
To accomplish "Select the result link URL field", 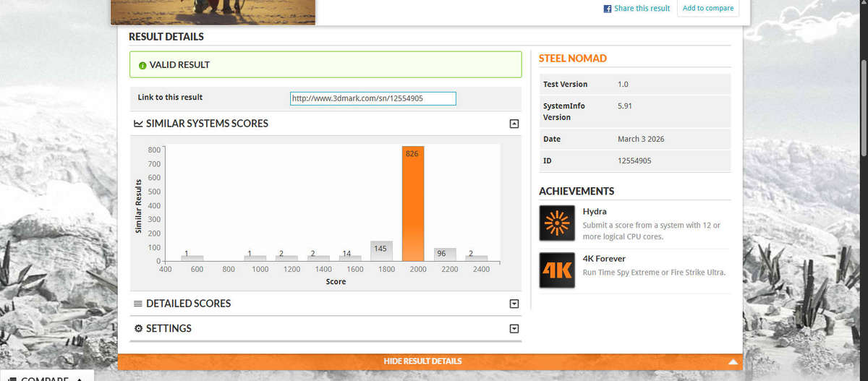I will point(373,98).
